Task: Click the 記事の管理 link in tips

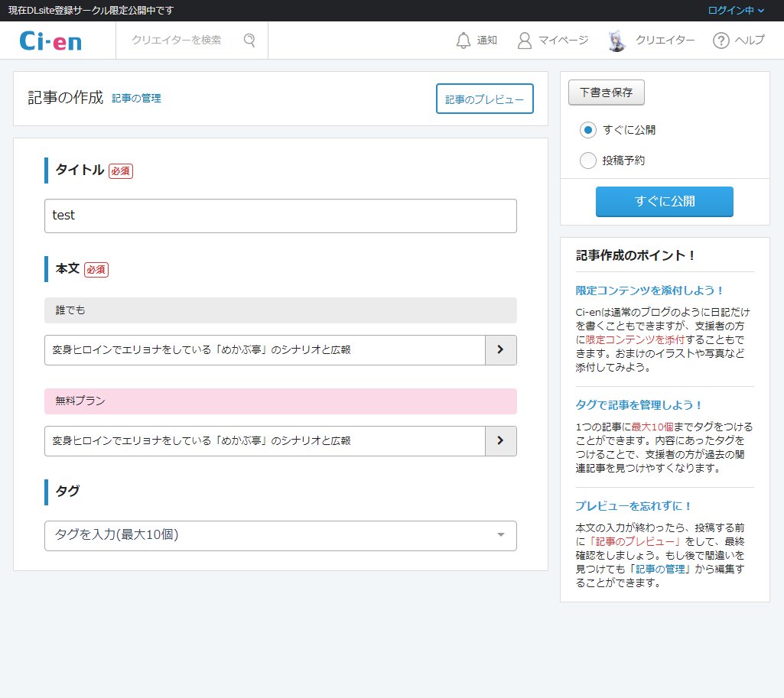Action: pyautogui.click(x=660, y=569)
